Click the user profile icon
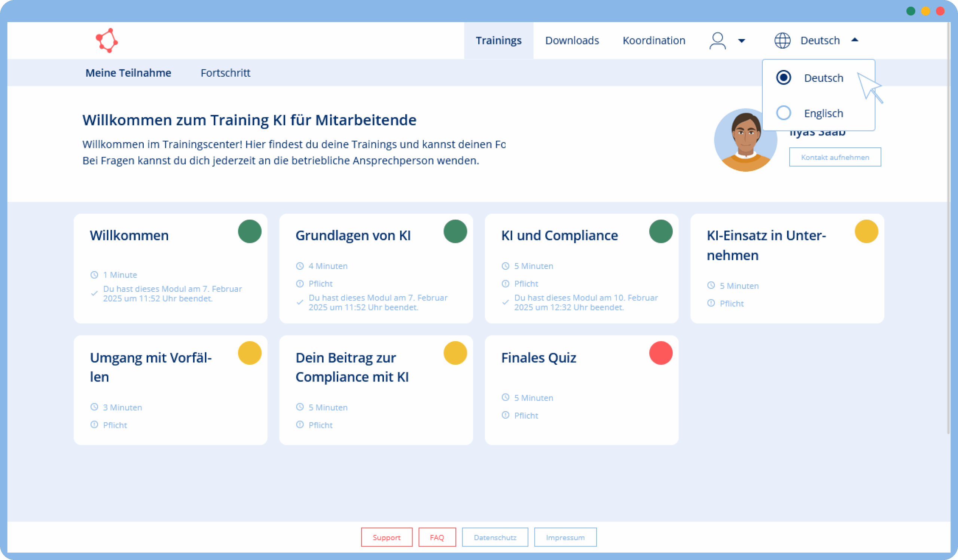The width and height of the screenshot is (958, 560). coord(717,41)
